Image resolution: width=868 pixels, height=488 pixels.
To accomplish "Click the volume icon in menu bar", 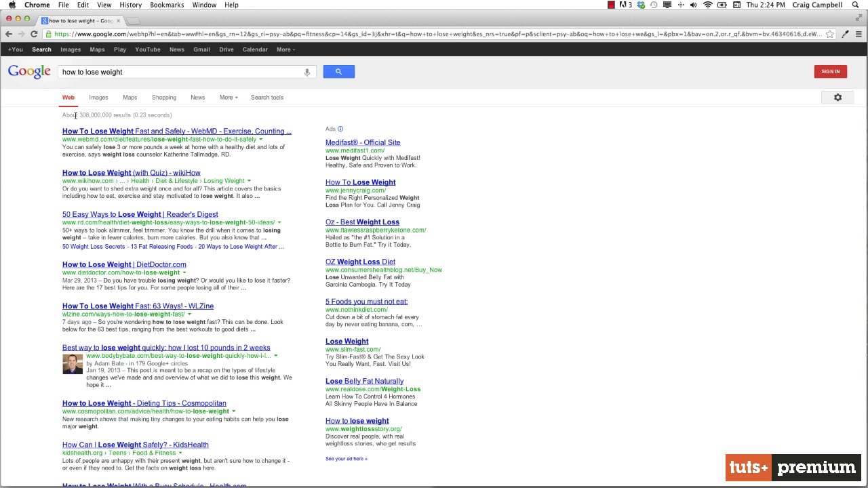I will [693, 5].
